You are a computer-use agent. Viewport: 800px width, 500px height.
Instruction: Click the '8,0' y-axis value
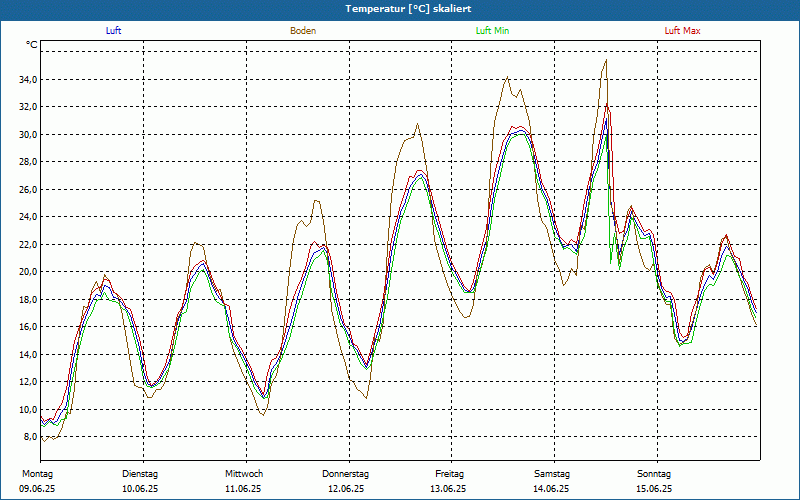coord(30,437)
